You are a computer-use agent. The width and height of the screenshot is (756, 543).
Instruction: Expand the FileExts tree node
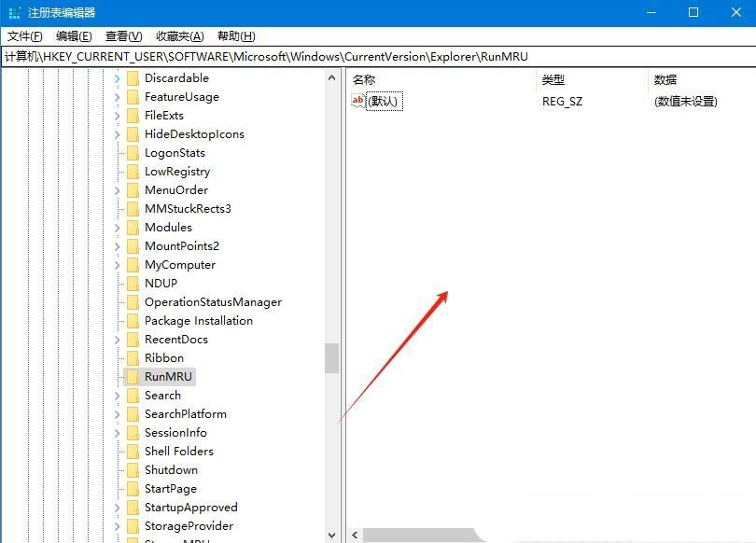pos(117,116)
